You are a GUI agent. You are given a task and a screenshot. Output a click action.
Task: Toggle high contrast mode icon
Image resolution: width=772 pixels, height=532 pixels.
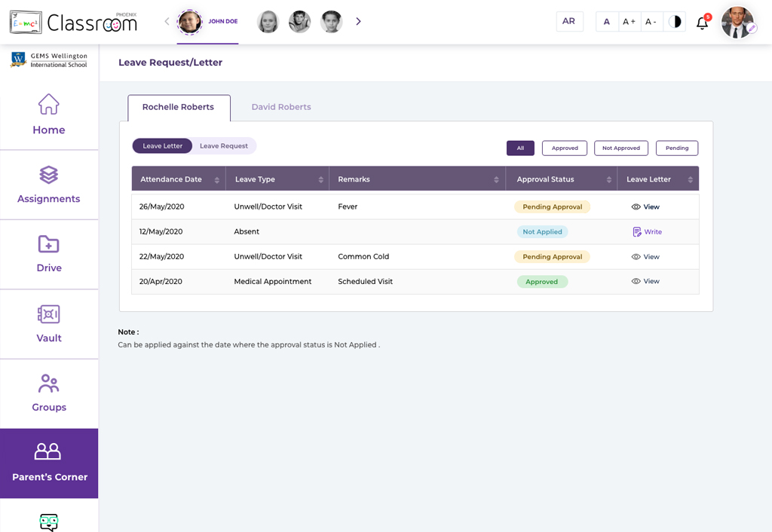pyautogui.click(x=675, y=22)
